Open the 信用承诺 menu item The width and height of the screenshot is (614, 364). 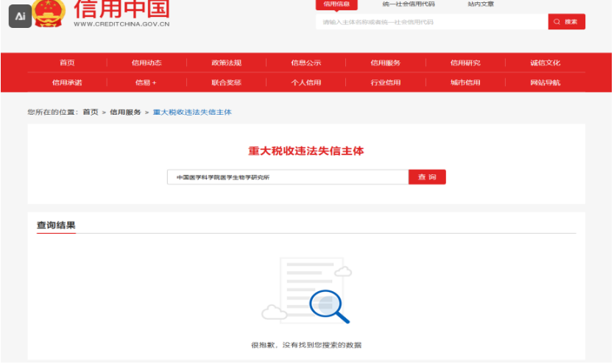pos(67,82)
